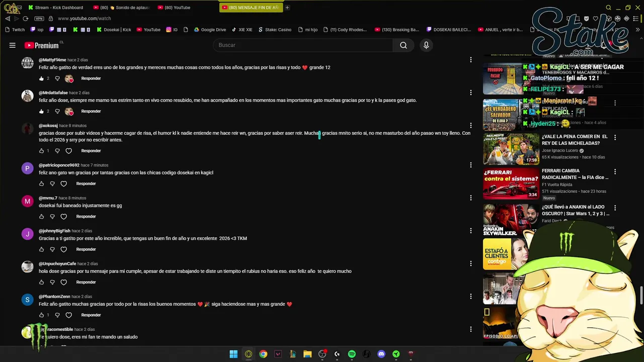This screenshot has height=362, width=644.
Task: Like the comment by @UnpuchoyunCafe
Action: point(41,282)
